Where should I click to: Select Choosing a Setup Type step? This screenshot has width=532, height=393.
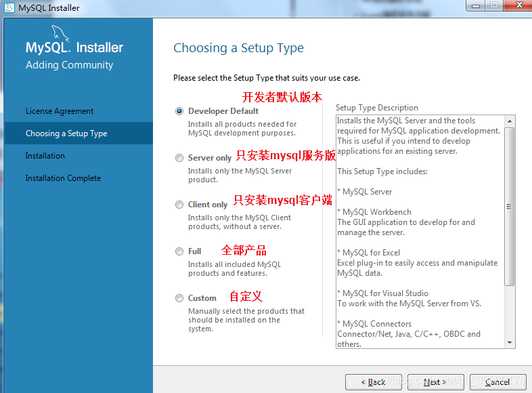[x=79, y=133]
